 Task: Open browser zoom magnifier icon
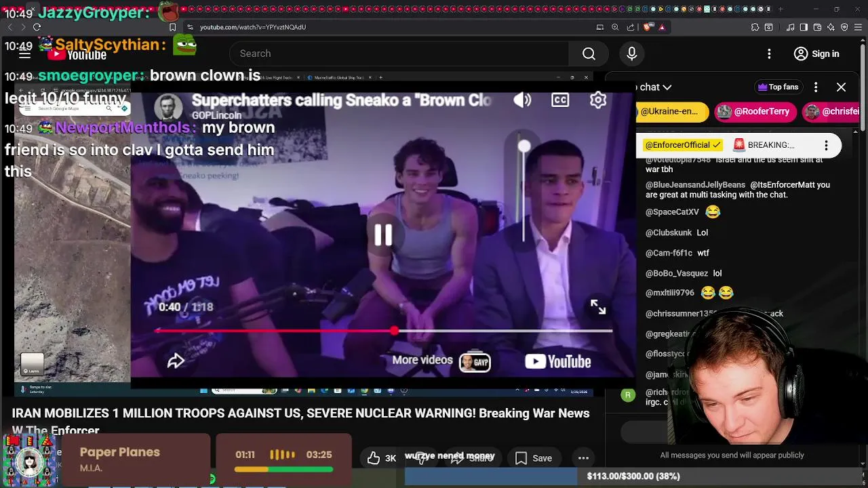pyautogui.click(x=615, y=27)
